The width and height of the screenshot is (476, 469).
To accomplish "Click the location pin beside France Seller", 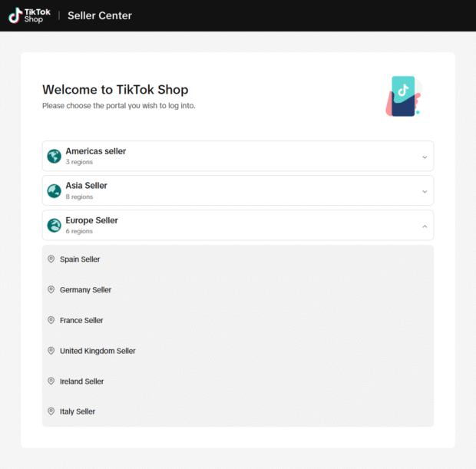I will click(x=51, y=320).
